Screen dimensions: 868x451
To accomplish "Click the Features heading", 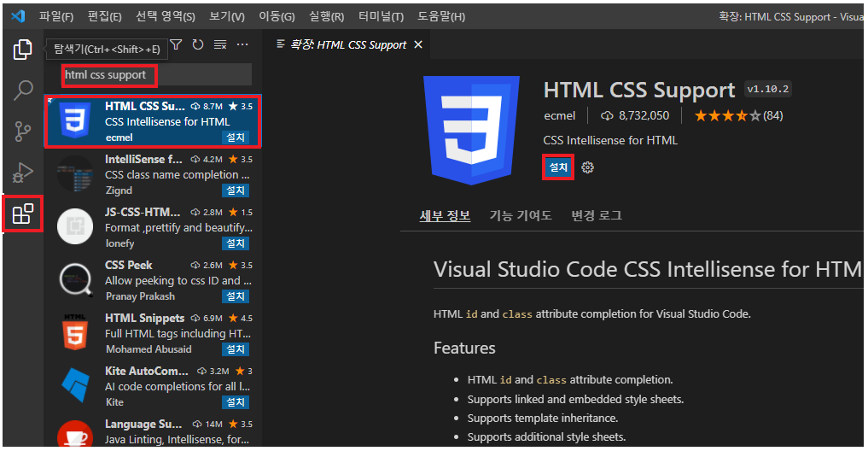I will (x=464, y=348).
